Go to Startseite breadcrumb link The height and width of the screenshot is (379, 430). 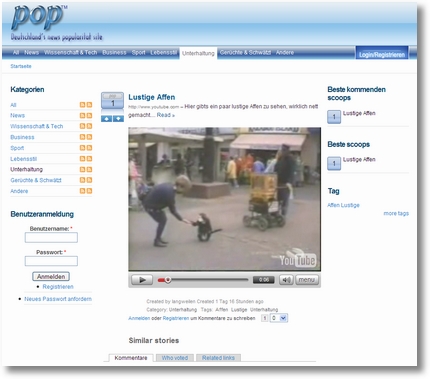(x=21, y=66)
